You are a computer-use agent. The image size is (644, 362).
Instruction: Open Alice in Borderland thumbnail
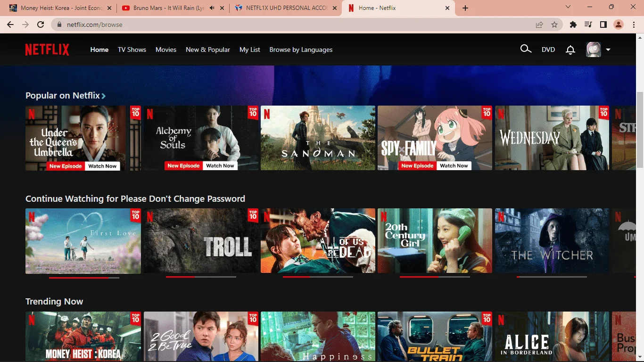[552, 337]
